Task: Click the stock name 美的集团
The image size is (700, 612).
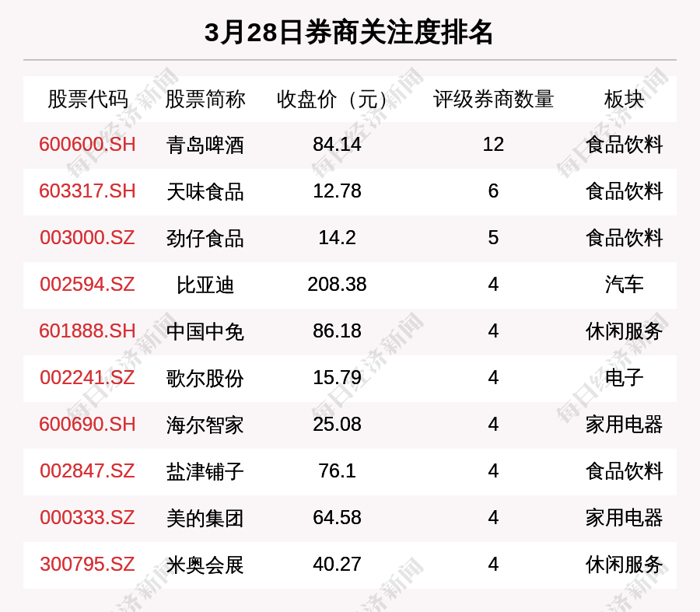Action: pyautogui.click(x=205, y=518)
